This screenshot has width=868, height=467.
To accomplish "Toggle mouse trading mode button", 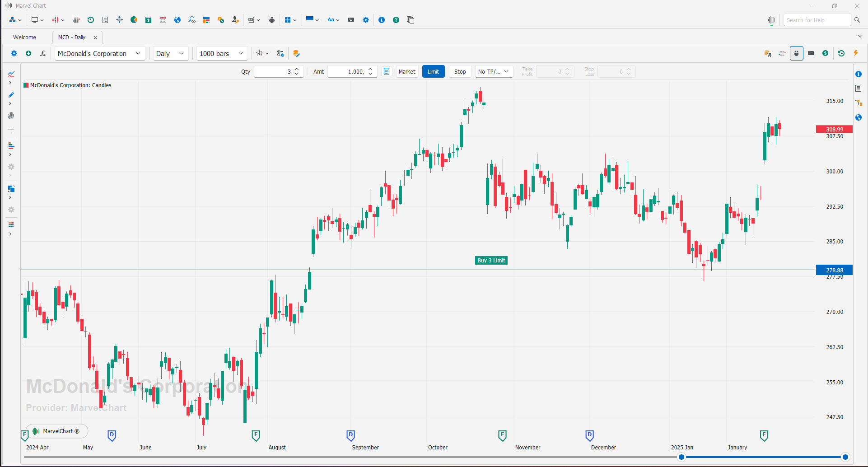I will [797, 53].
